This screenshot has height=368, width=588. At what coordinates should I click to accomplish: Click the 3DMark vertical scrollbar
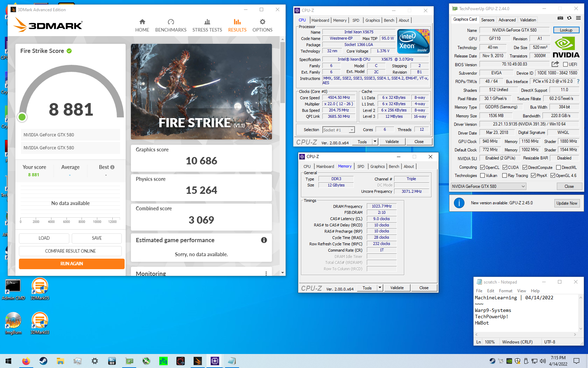pos(282,73)
